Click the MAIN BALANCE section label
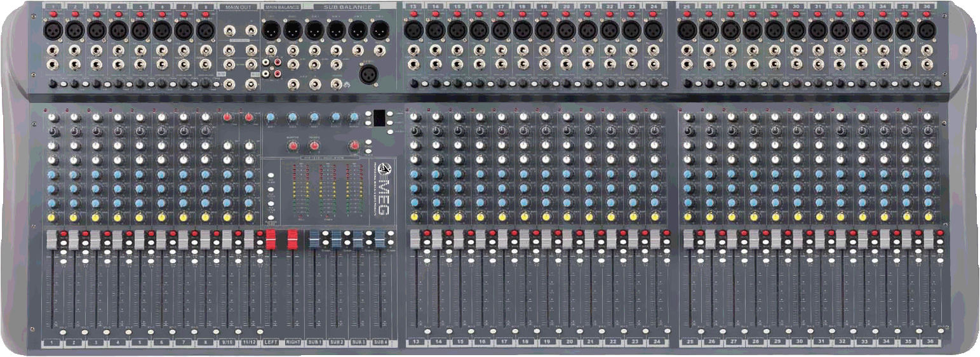The height and width of the screenshot is (357, 980). point(283,7)
